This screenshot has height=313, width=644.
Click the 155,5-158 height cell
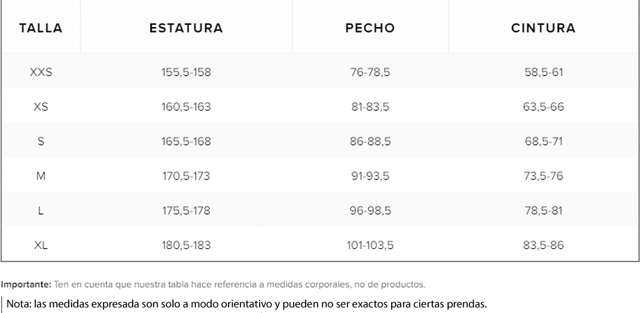[x=186, y=72]
